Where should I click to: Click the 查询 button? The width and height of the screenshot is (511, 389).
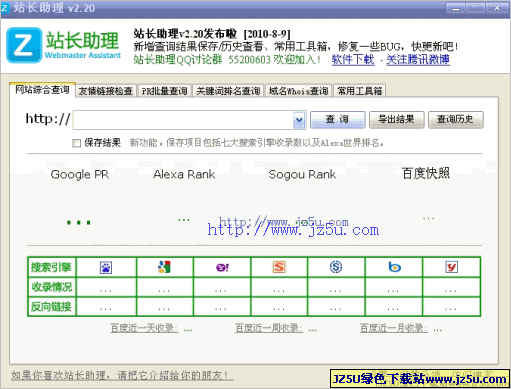337,120
